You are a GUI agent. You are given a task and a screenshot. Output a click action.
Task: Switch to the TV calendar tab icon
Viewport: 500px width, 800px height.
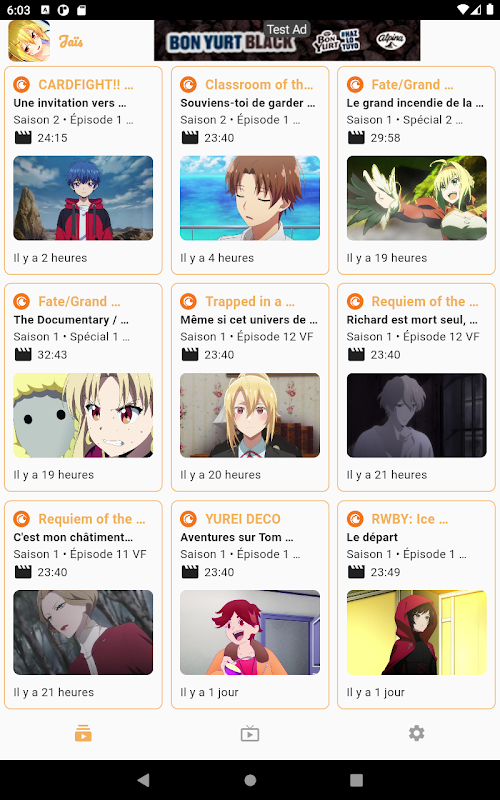pos(250,734)
